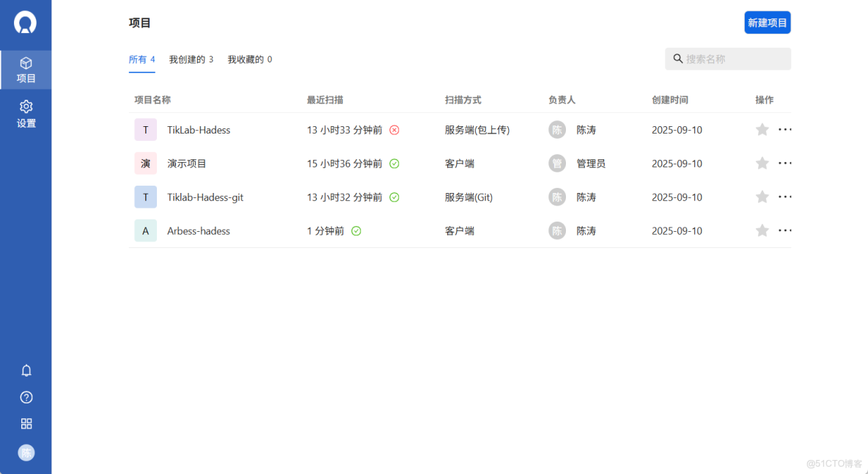868x474 pixels.
Task: Click the application logo at top left
Action: pos(26,23)
